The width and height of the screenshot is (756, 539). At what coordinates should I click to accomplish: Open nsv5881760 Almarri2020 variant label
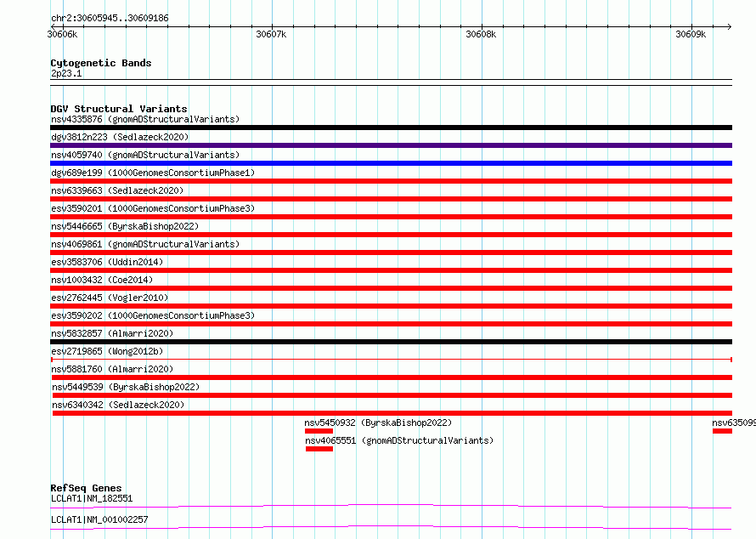(112, 369)
